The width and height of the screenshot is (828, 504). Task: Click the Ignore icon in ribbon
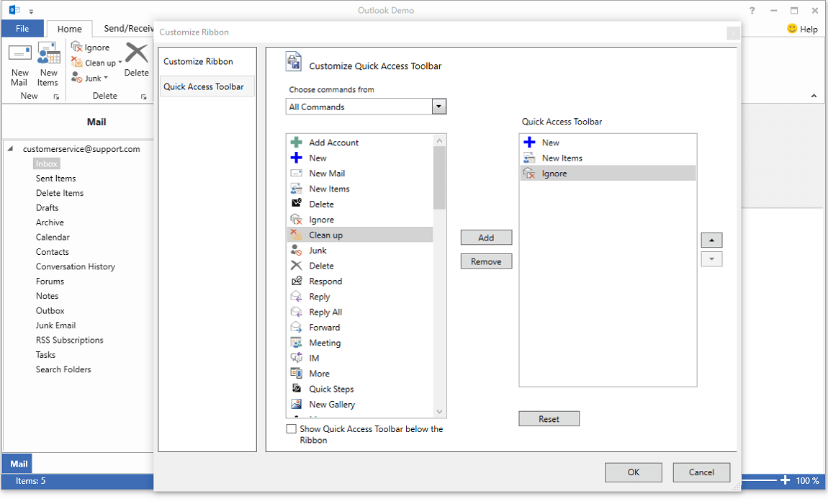[76, 48]
